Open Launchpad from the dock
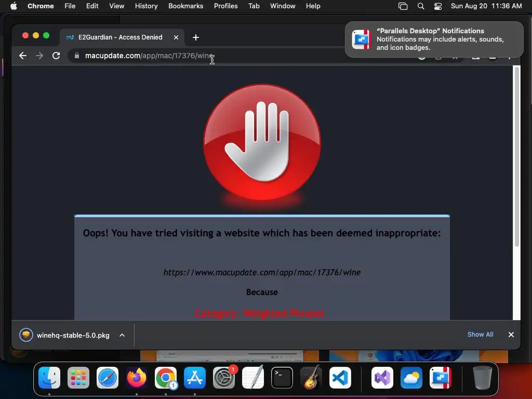Screen dimensions: 532x399 point(78,378)
